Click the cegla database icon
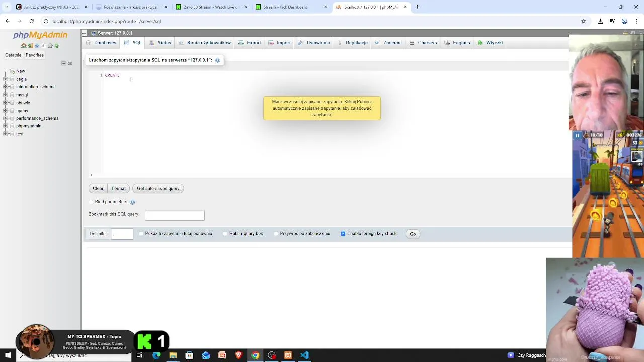The image size is (644, 362). pos(12,79)
